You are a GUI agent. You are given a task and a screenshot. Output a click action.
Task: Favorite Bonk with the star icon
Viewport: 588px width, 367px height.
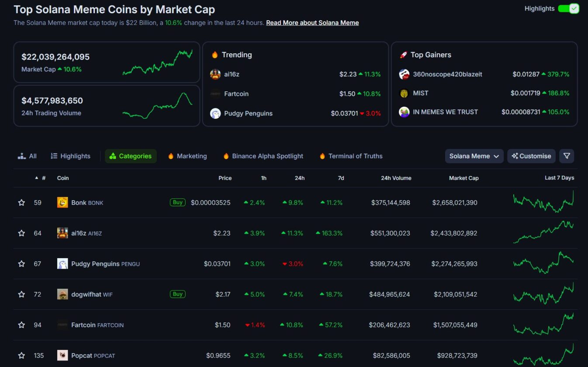point(21,203)
